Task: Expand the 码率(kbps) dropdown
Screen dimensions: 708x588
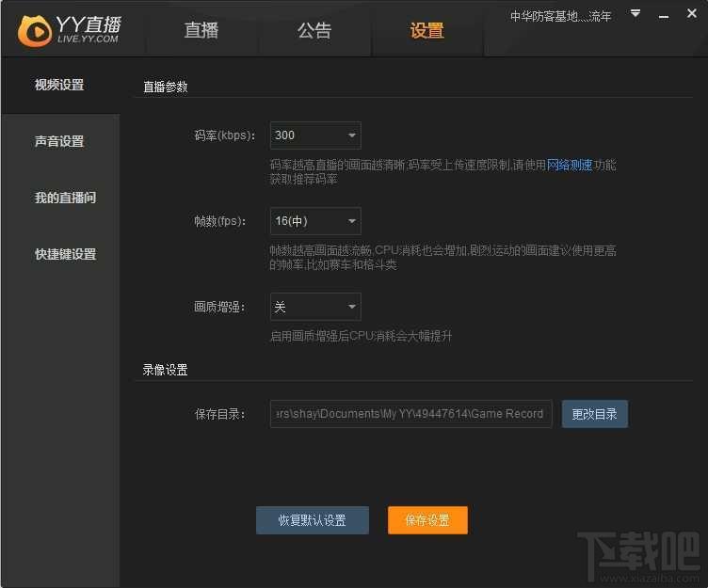Action: (x=315, y=135)
